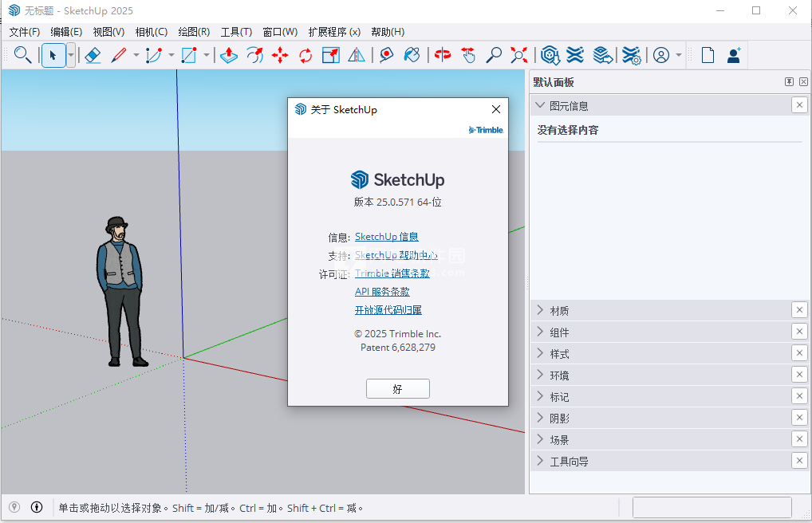Activate the Push/Pull tool
Screen dimensions: 812x523
[228, 55]
